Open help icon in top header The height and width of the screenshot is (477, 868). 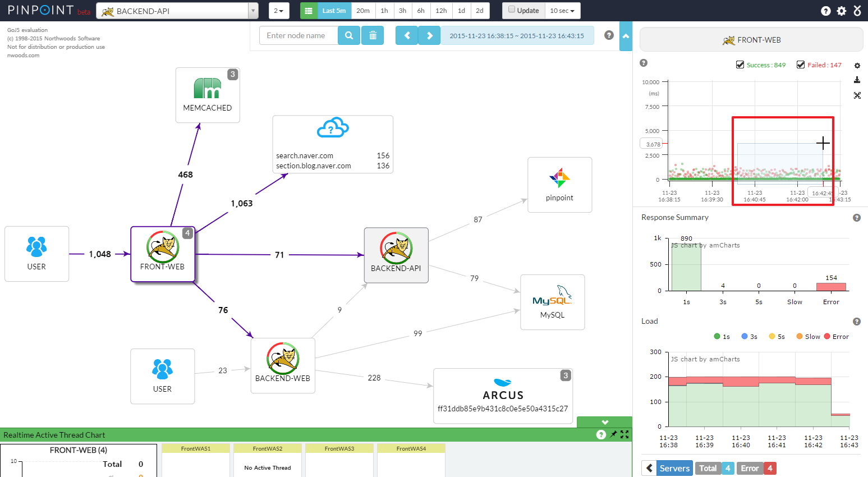[825, 11]
